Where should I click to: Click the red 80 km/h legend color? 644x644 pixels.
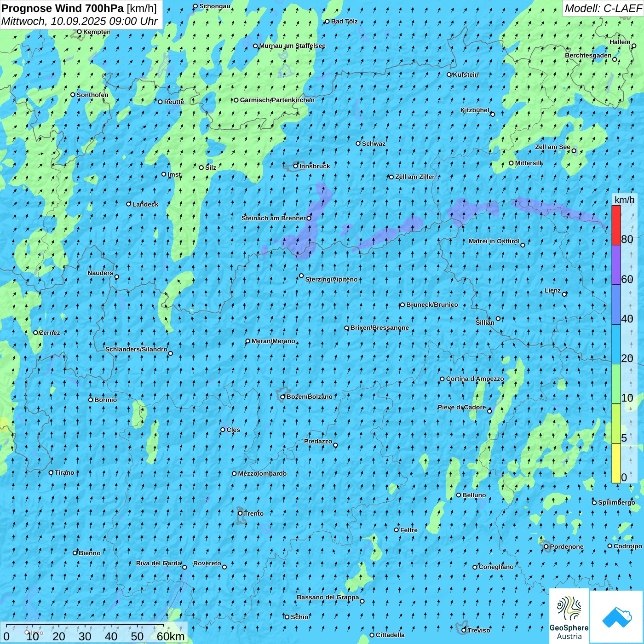(x=616, y=225)
